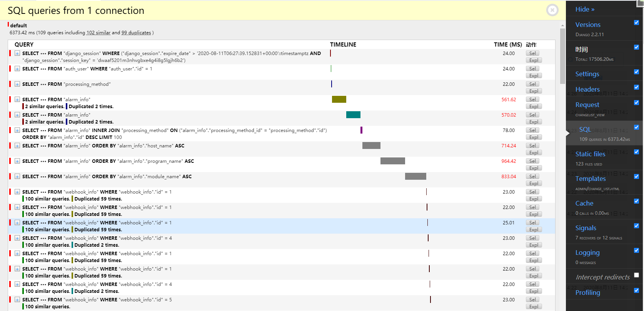Expand the webhook_info id = 5 query
Viewport: 644px width, 311px height.
[x=17, y=299]
